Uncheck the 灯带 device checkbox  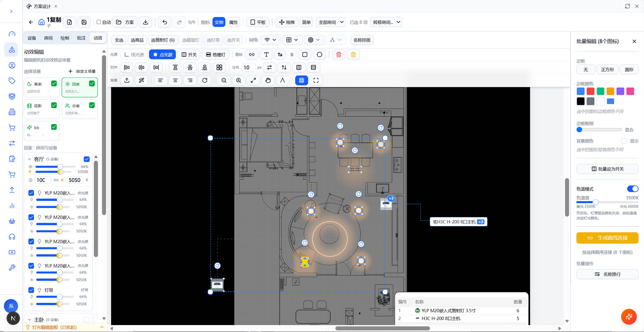click(31, 290)
